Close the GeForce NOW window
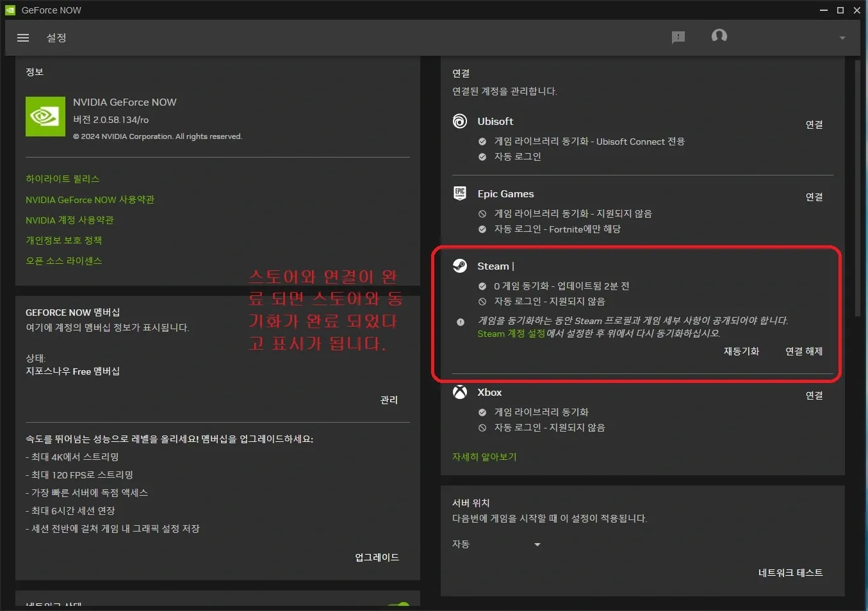Screen dimensions: 868x611 coord(857,10)
